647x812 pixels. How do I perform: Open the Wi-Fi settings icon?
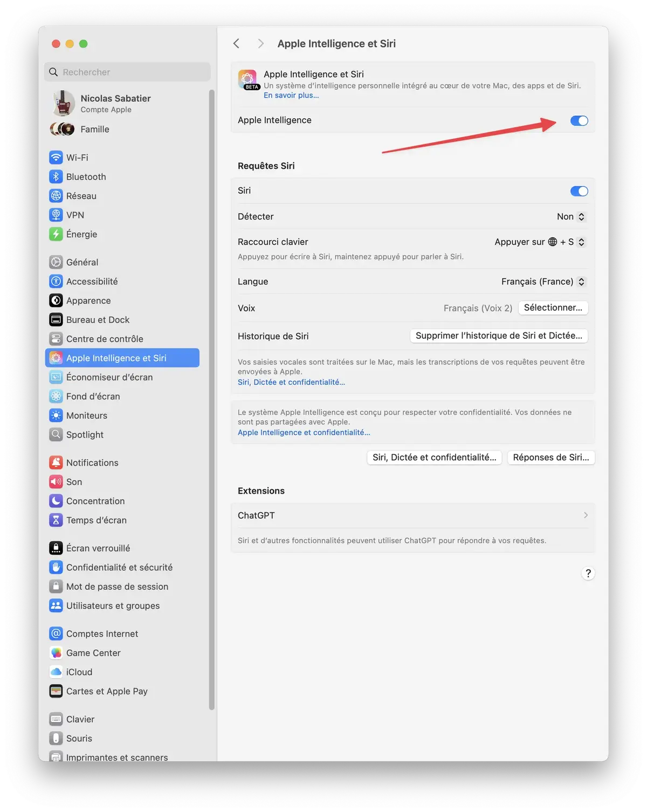click(57, 157)
